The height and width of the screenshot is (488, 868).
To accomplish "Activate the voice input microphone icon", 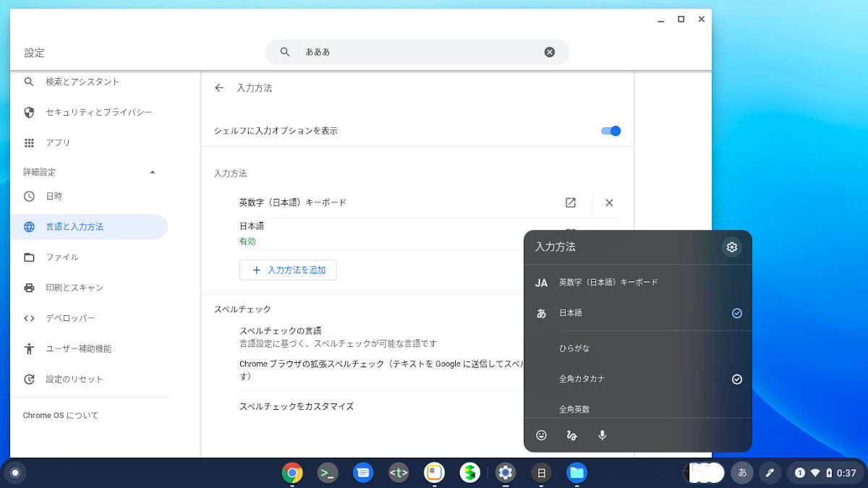I will (602, 435).
